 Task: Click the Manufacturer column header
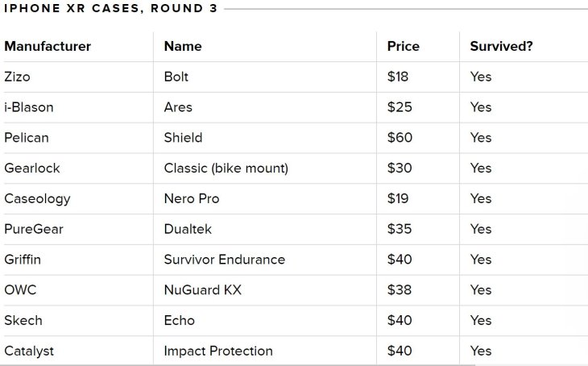click(x=48, y=46)
